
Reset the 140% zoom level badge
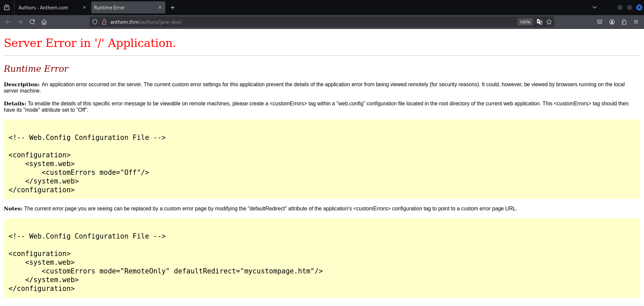(525, 22)
